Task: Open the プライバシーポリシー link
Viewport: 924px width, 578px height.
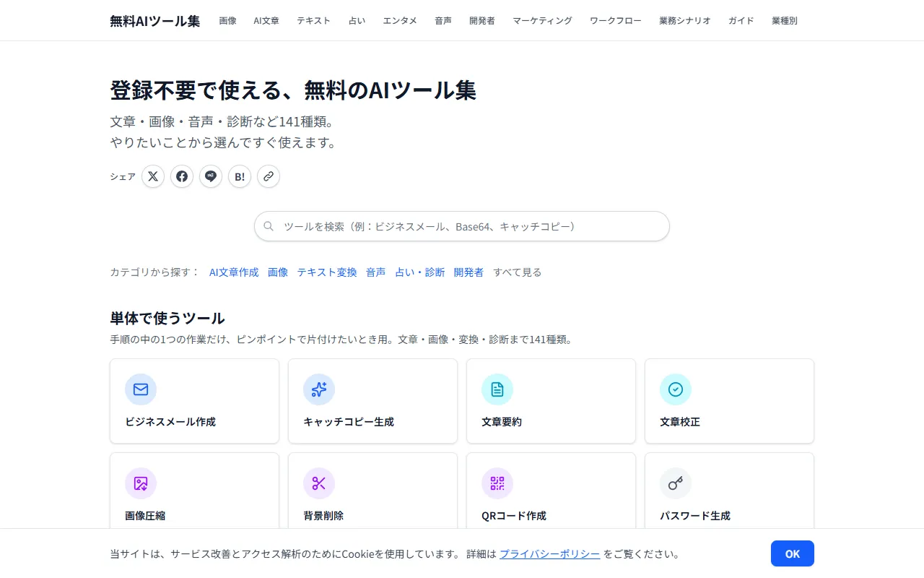Action: pyautogui.click(x=550, y=554)
